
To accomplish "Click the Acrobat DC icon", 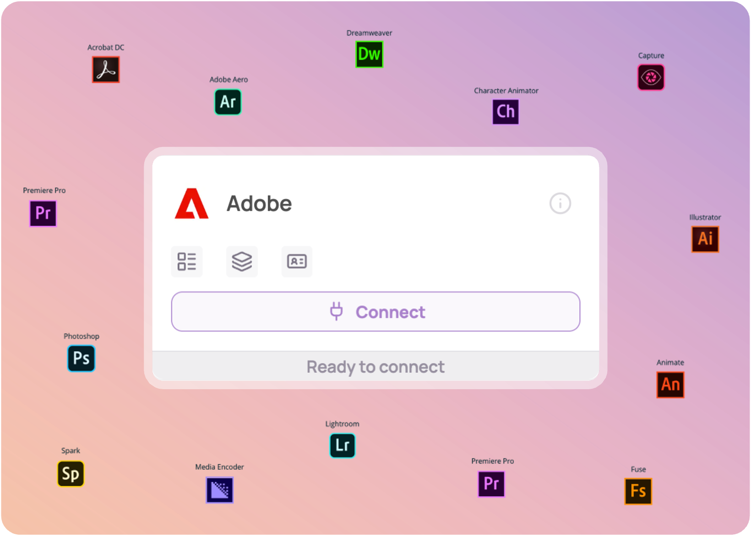I will pyautogui.click(x=106, y=70).
